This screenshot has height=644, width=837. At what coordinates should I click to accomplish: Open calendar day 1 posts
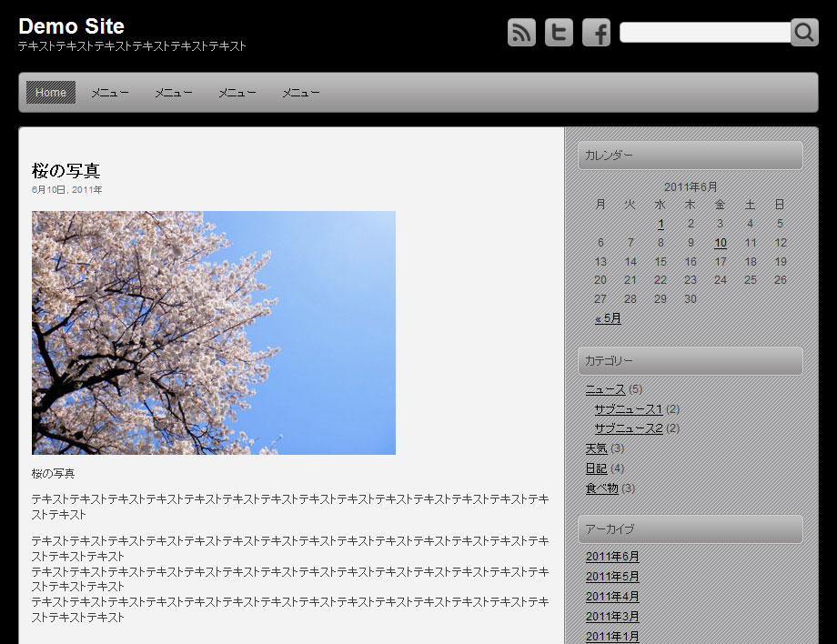tap(661, 224)
